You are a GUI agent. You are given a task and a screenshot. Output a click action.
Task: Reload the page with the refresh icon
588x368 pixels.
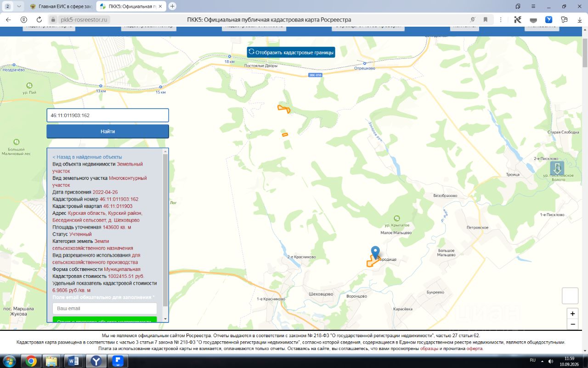(x=39, y=19)
